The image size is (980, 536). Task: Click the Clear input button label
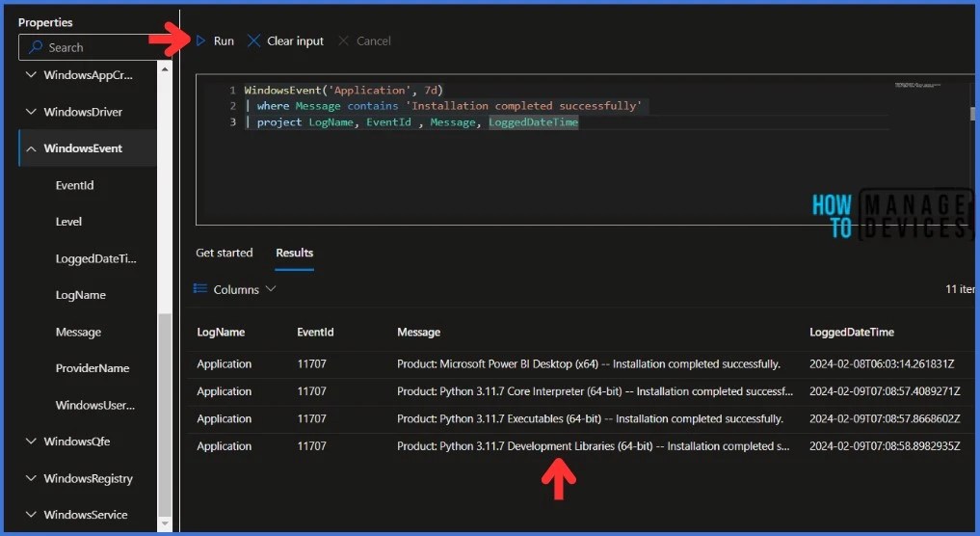click(x=295, y=40)
